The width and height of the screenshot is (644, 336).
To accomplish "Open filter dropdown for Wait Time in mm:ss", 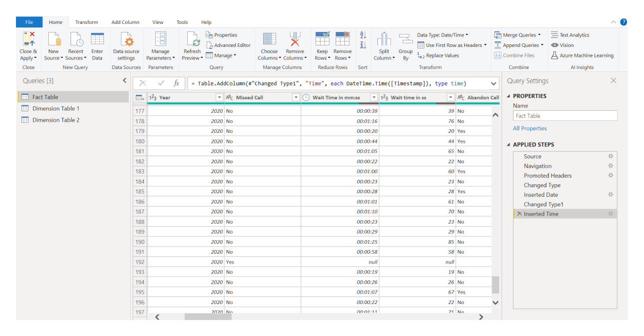I will click(374, 97).
